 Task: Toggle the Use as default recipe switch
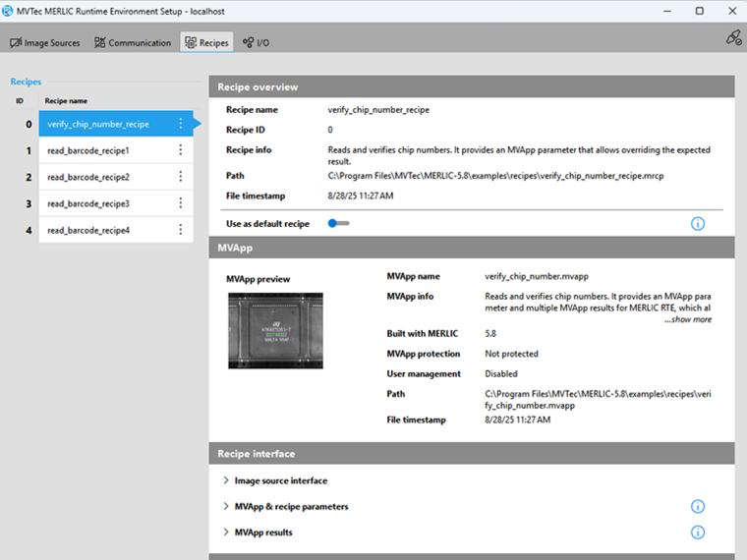point(339,223)
